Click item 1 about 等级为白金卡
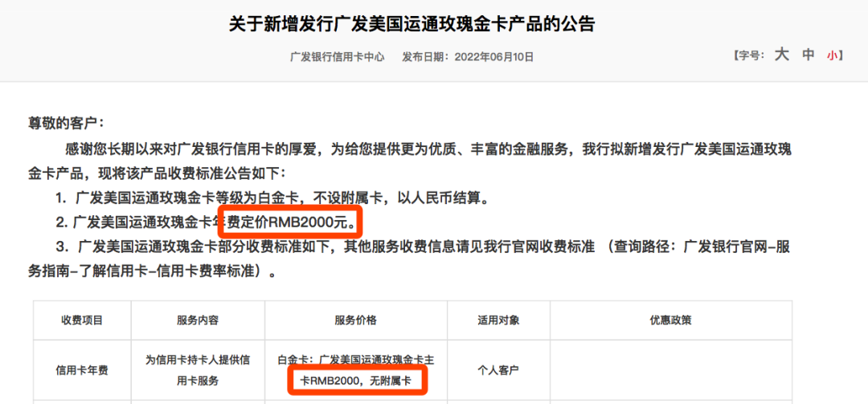The height and width of the screenshot is (404, 868). pos(273,198)
